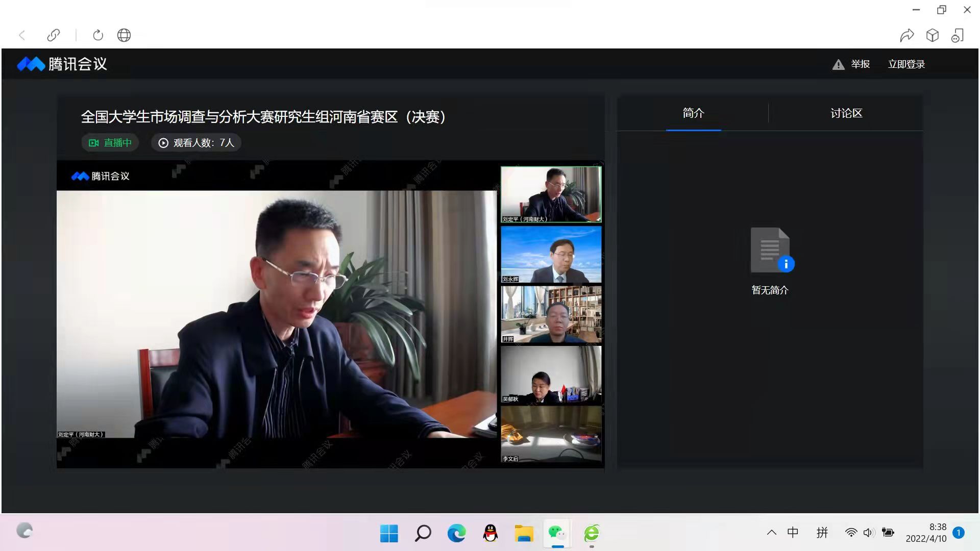This screenshot has height=551, width=980.
Task: Click the 举报 report button
Action: (x=860, y=64)
